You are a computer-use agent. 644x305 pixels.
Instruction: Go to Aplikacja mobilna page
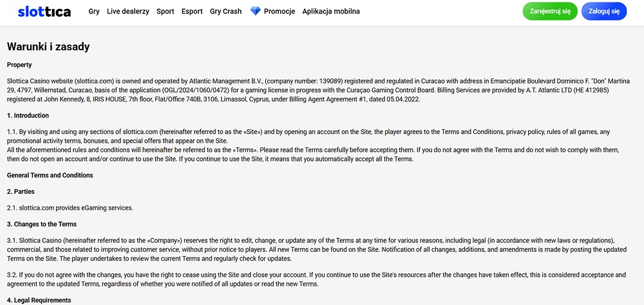point(331,12)
